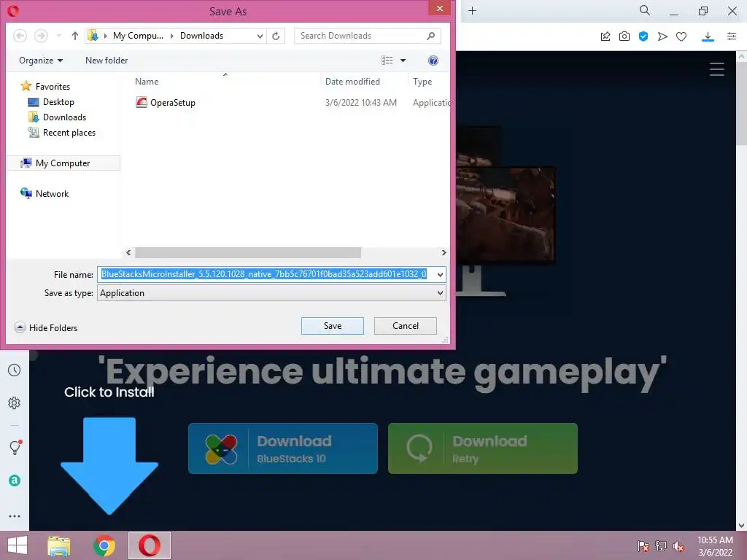Open Action Center flag in tray
The width and height of the screenshot is (747, 560).
[643, 546]
